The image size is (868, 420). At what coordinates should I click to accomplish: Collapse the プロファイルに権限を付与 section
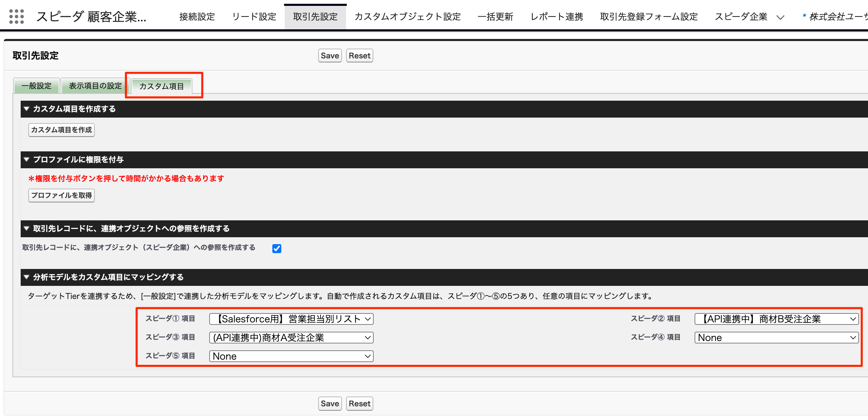point(26,159)
